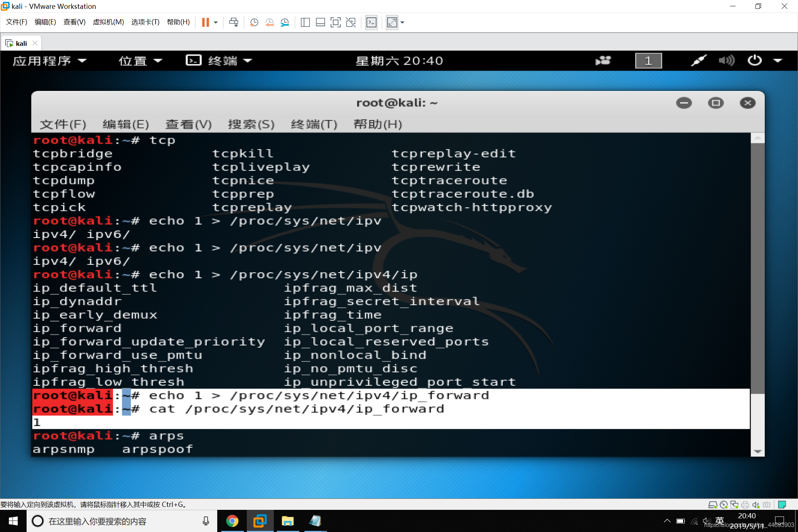Open terminal 帮助(H) menu
Screen dimensions: 798x532
[378, 125]
